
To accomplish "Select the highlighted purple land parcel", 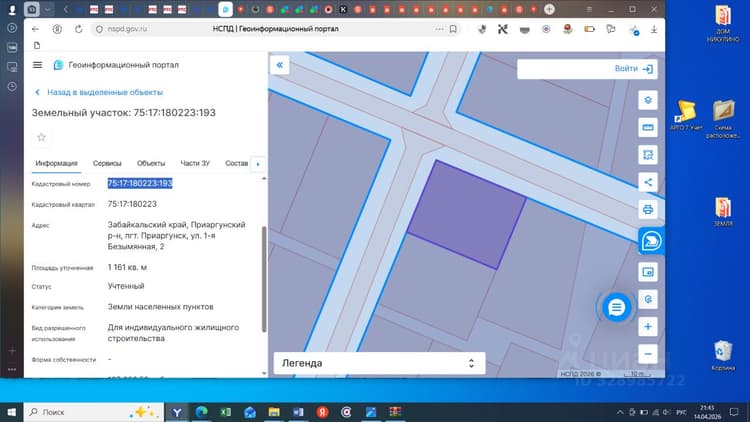I will click(x=466, y=214).
